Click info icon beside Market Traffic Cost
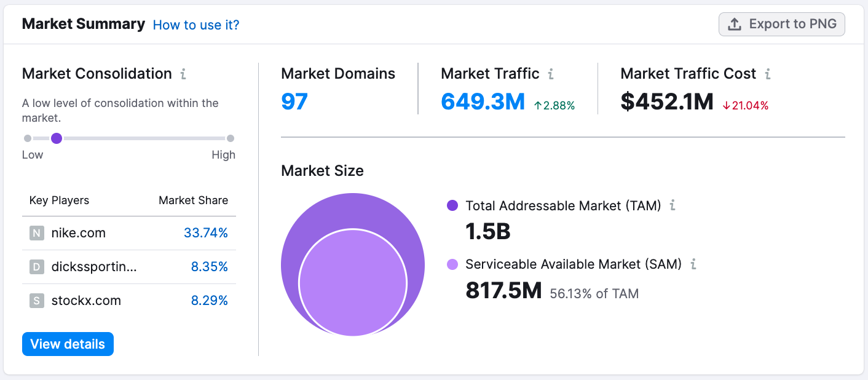 (768, 74)
